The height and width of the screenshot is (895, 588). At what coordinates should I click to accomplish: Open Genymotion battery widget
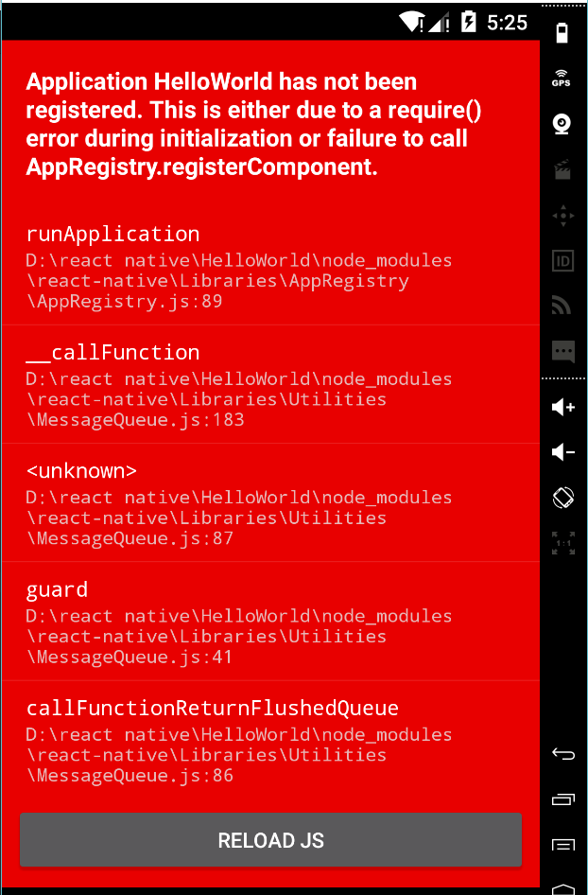coord(562,33)
